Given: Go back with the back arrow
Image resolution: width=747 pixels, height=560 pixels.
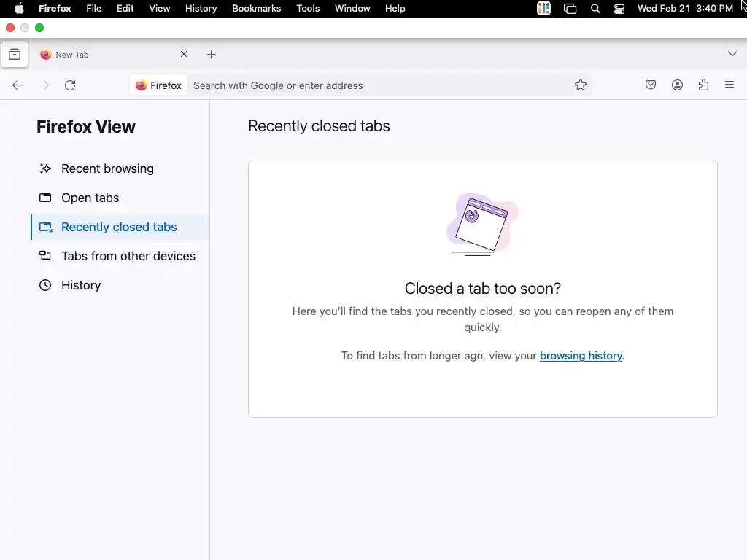Looking at the screenshot, I should (18, 85).
